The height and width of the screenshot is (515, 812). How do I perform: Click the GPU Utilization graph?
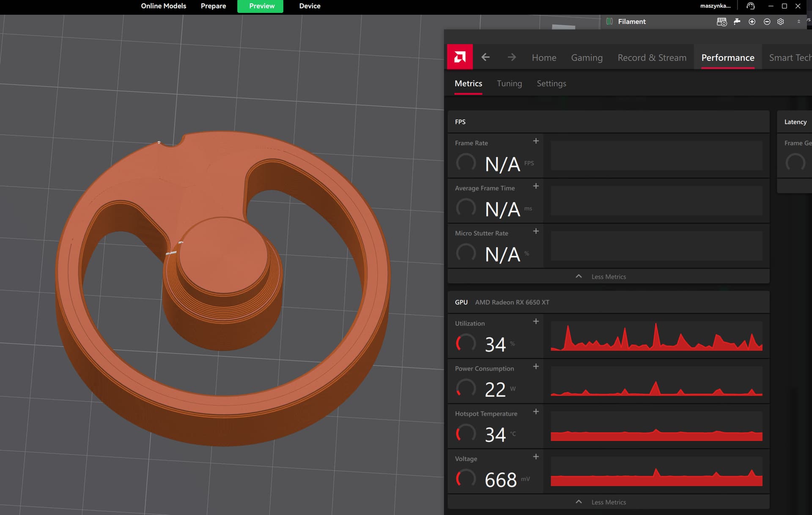click(x=656, y=336)
